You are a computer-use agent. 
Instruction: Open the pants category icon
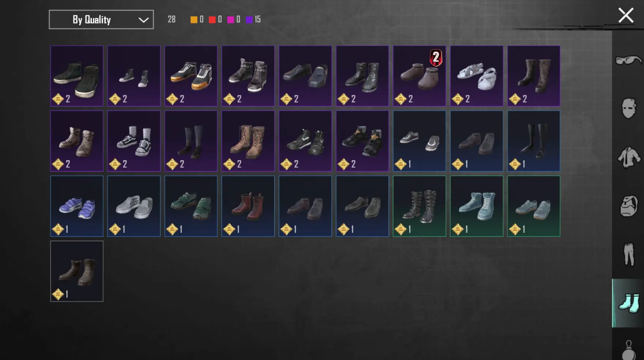click(629, 254)
